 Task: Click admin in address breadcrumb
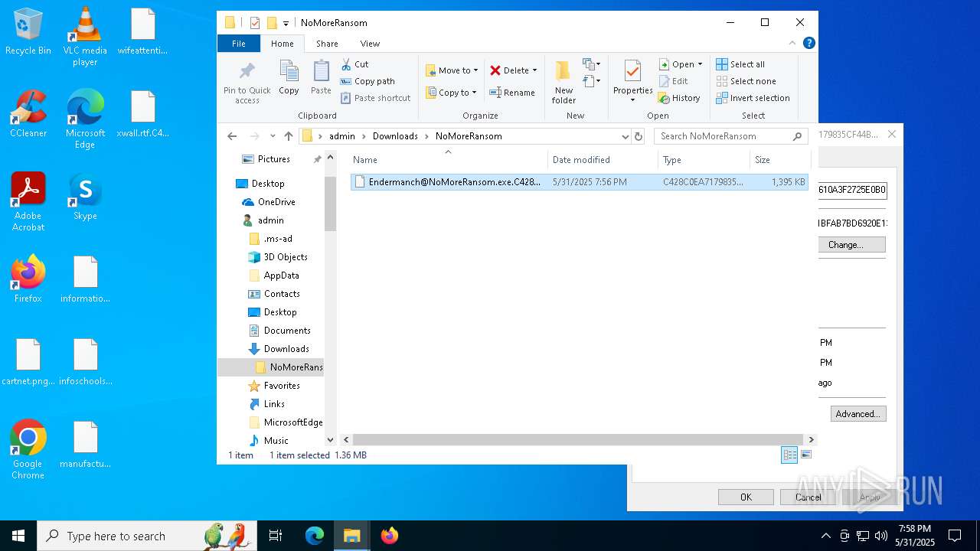coord(342,136)
